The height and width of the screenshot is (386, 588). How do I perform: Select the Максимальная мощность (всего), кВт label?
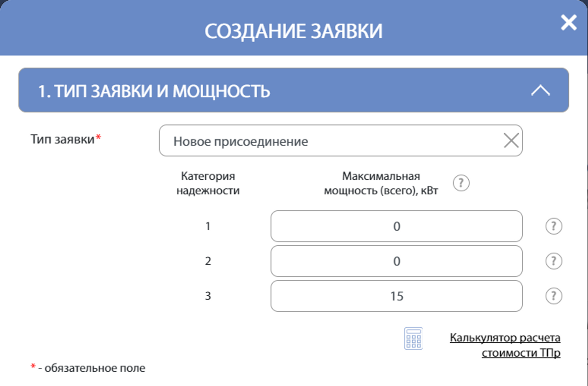click(x=381, y=183)
